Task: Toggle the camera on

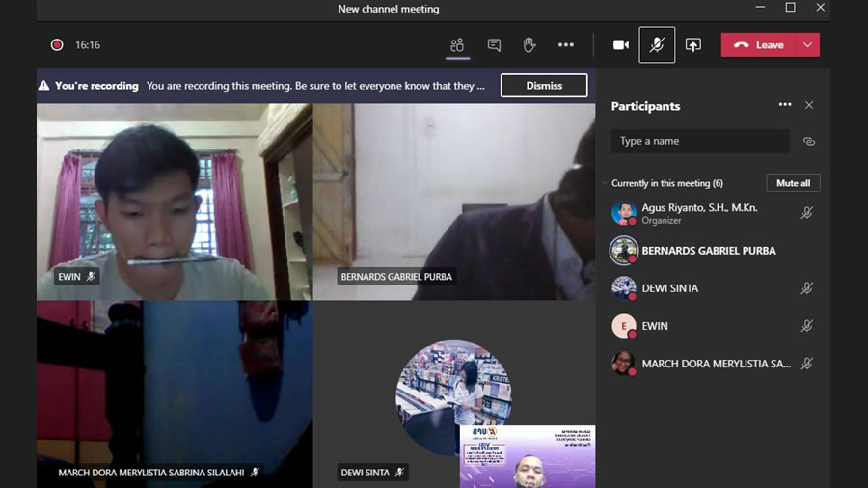Action: pyautogui.click(x=621, y=45)
